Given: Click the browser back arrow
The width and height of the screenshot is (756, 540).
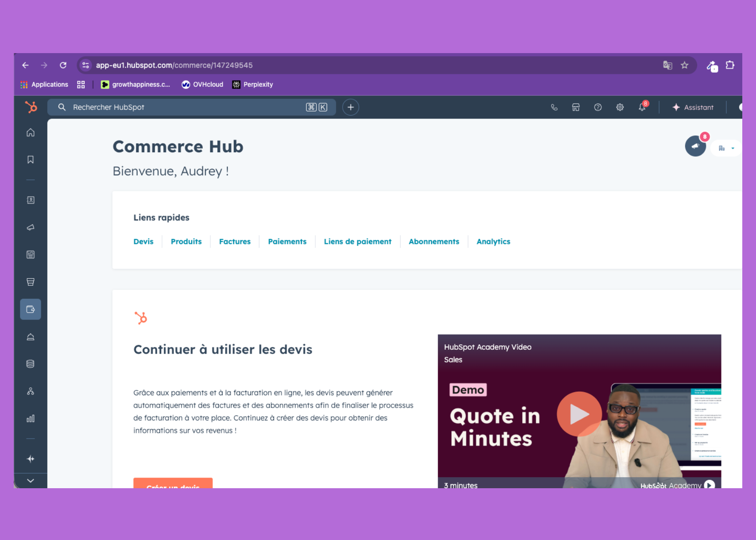Looking at the screenshot, I should click(x=25, y=65).
